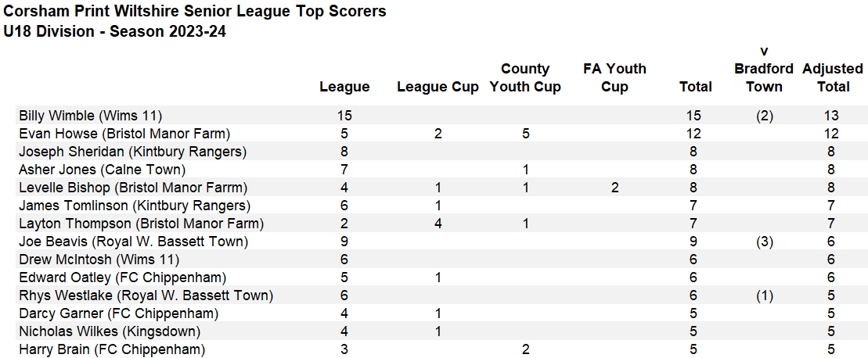This screenshot has height=358, width=868.
Task: Click the League Cup column header
Action: pyautogui.click(x=438, y=88)
